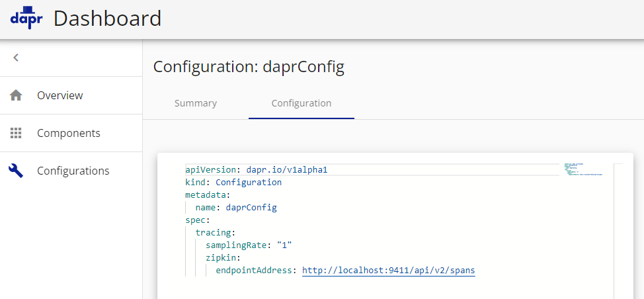The width and height of the screenshot is (644, 299).
Task: Click the 'kind: Configuration' line
Action: click(233, 182)
